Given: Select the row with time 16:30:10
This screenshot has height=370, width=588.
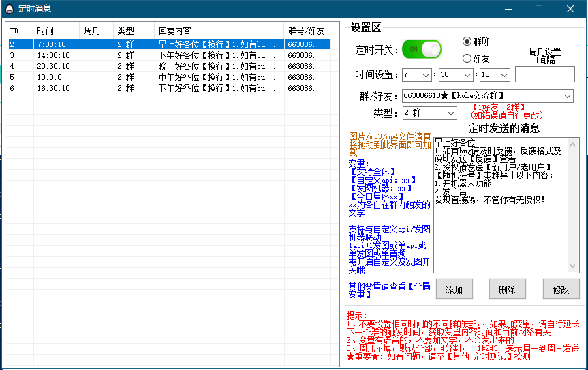Looking at the screenshot, I should 170,88.
